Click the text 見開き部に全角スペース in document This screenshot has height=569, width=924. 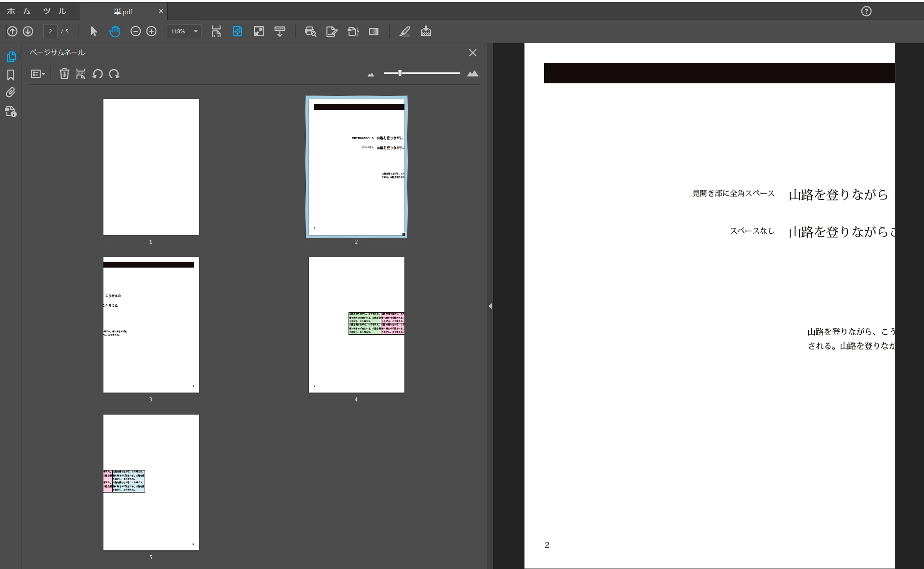click(733, 194)
